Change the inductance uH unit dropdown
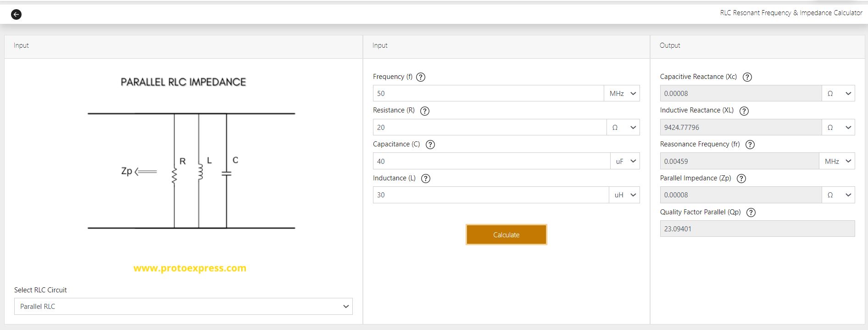This screenshot has height=330, width=868. pos(624,195)
